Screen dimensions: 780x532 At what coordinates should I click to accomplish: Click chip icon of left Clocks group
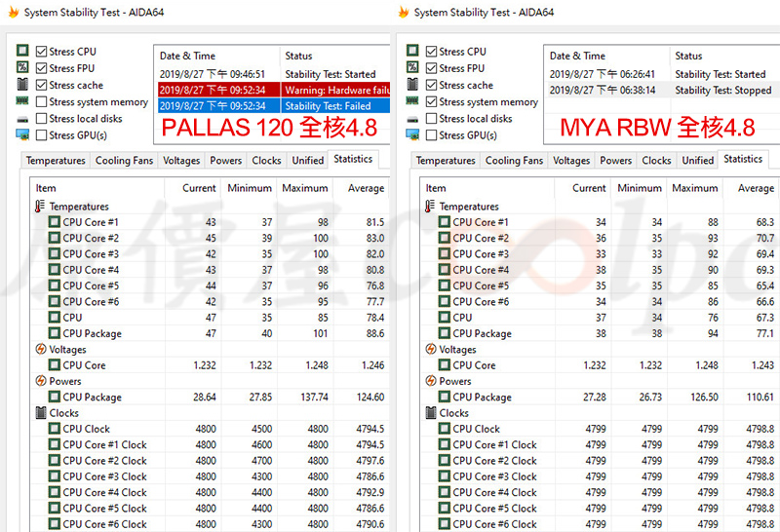41,413
